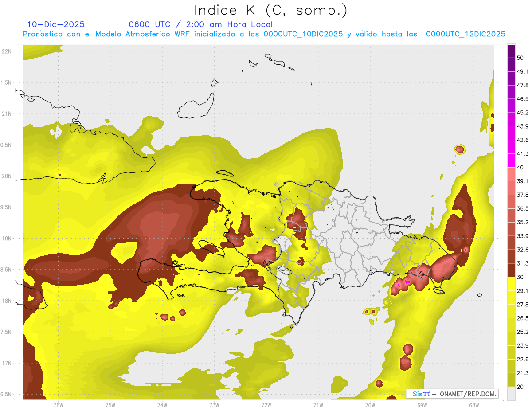Click the longitude label "71W"
Screen dimensions: 532x411
click(318, 405)
